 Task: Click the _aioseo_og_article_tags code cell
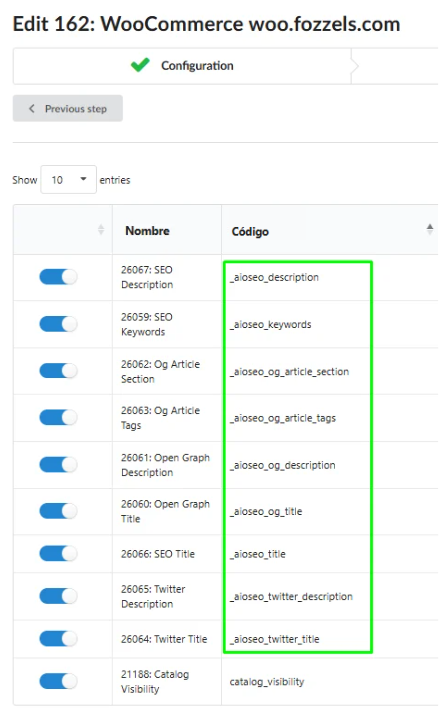click(x=283, y=418)
